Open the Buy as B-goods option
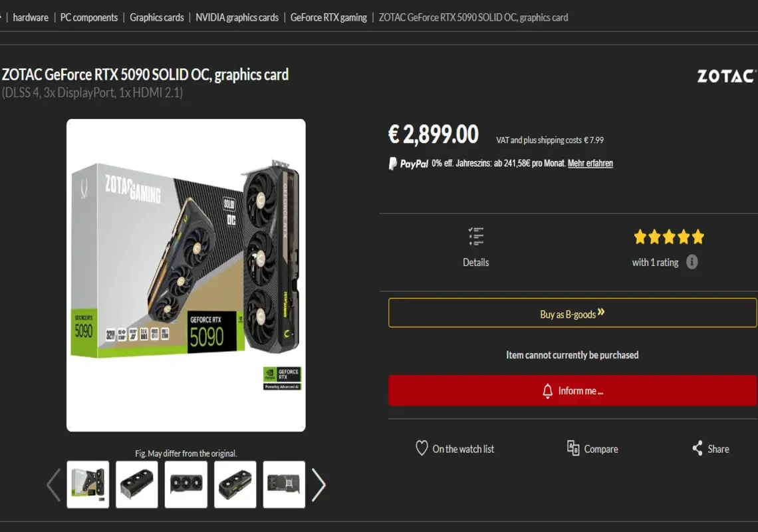Viewport: 758px width, 532px height. pyautogui.click(x=572, y=313)
